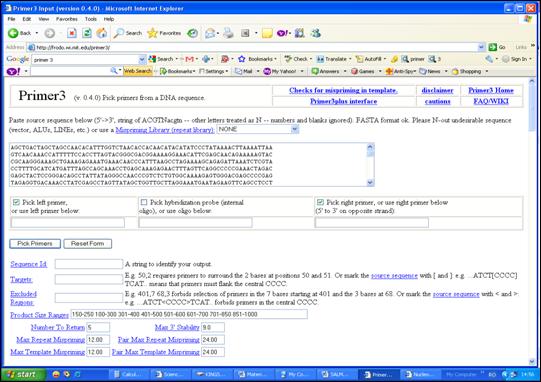Open Back button history dropdown arrow
The width and height of the screenshot is (541, 382).
click(x=37, y=33)
